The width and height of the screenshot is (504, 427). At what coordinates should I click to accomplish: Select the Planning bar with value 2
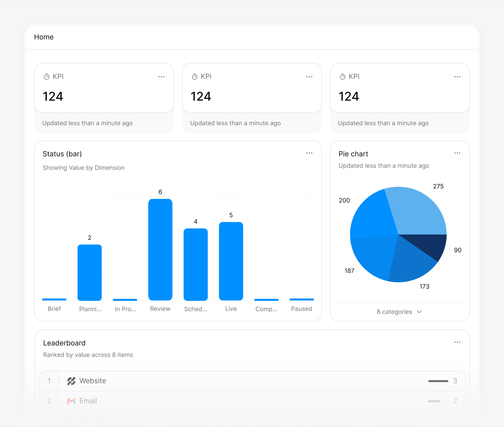[x=90, y=273]
